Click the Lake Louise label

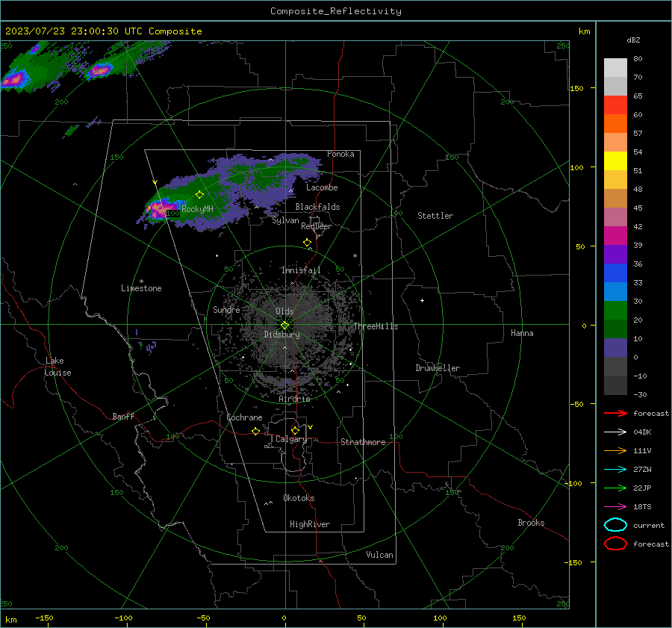[57, 367]
